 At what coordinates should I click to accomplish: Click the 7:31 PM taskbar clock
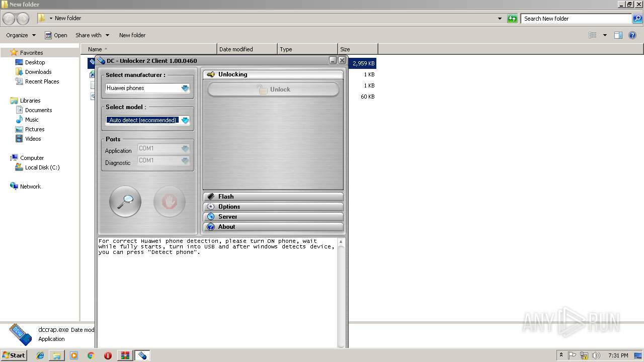tap(618, 355)
